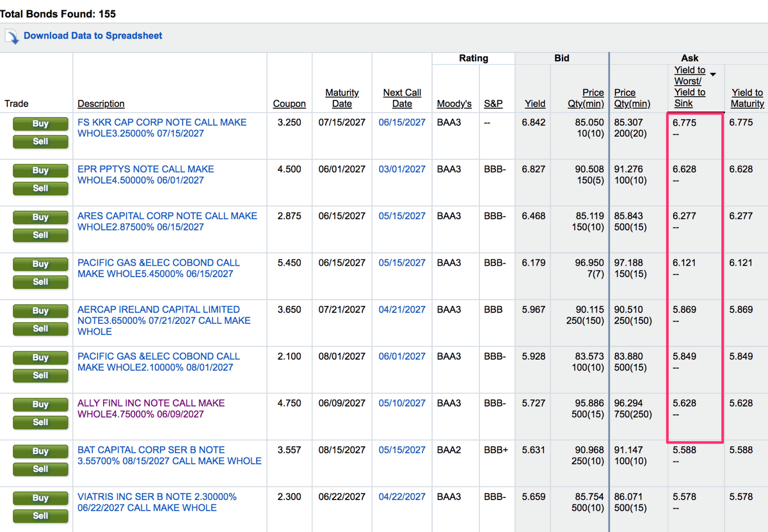
Task: Select the BAA2 Moody's rating cell
Action: coord(449,449)
